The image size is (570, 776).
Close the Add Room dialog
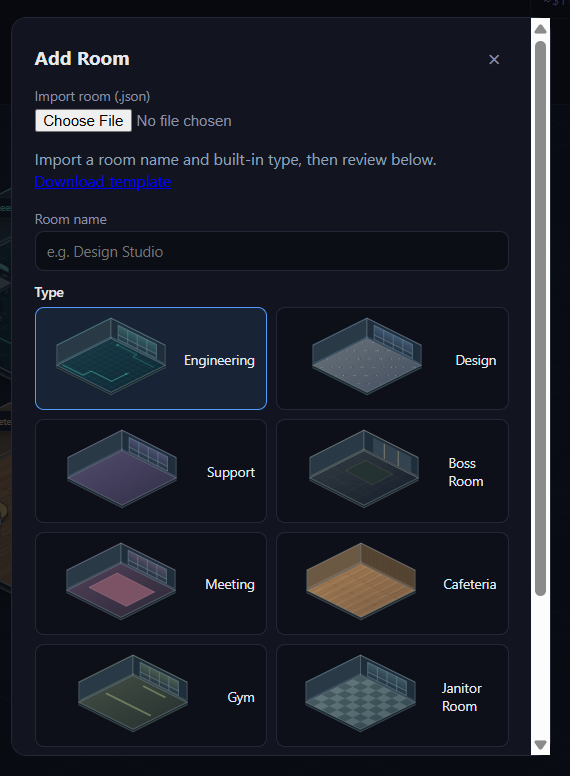(494, 59)
